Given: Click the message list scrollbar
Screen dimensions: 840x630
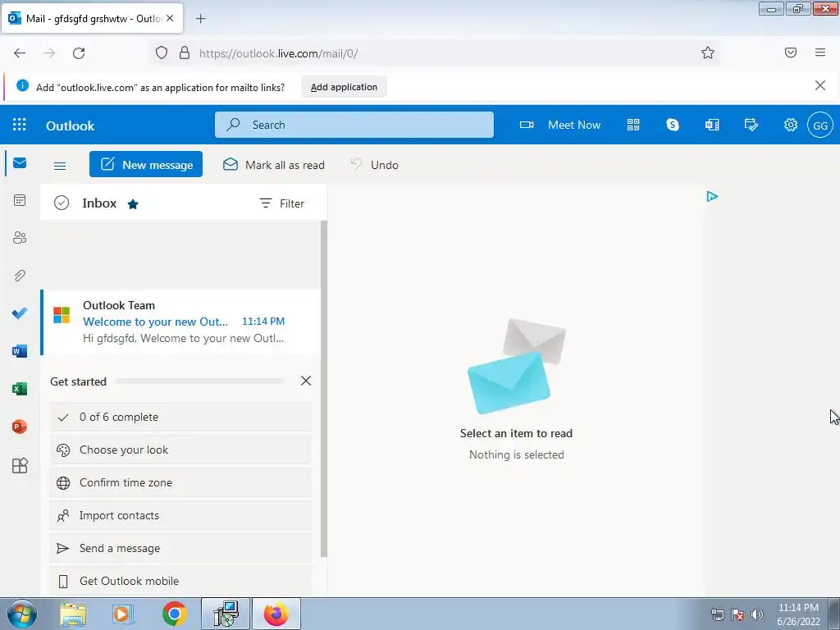Looking at the screenshot, I should 323,389.
